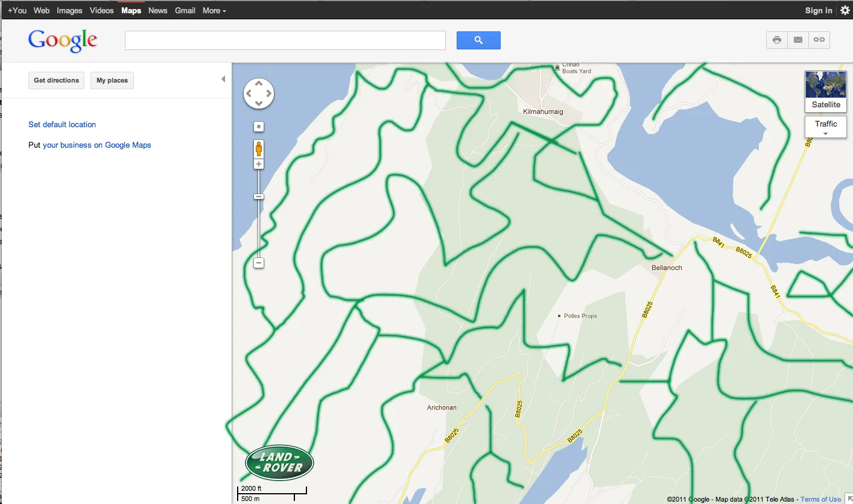
Task: Click the email envelope icon
Action: pos(798,40)
